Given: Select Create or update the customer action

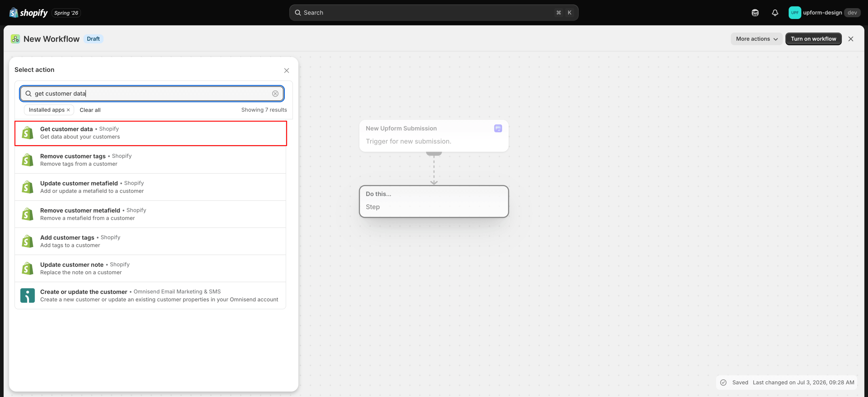Looking at the screenshot, I should click(x=150, y=295).
